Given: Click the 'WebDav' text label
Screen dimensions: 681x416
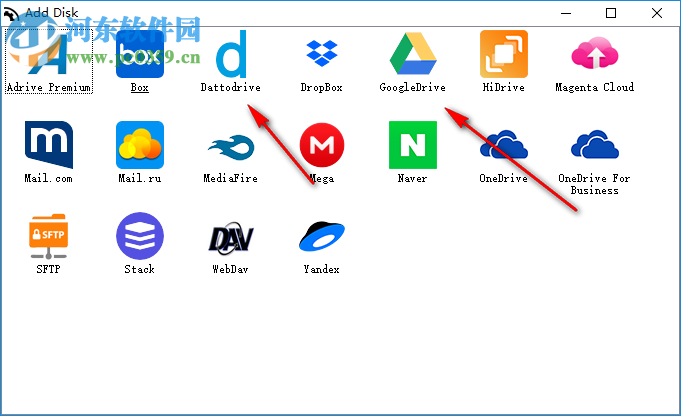Looking at the screenshot, I should point(231,269).
